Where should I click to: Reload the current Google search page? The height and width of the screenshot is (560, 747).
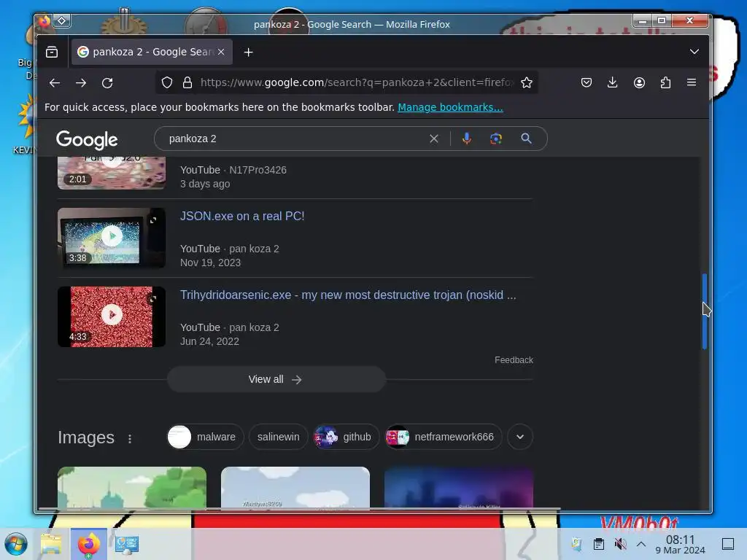click(x=107, y=83)
